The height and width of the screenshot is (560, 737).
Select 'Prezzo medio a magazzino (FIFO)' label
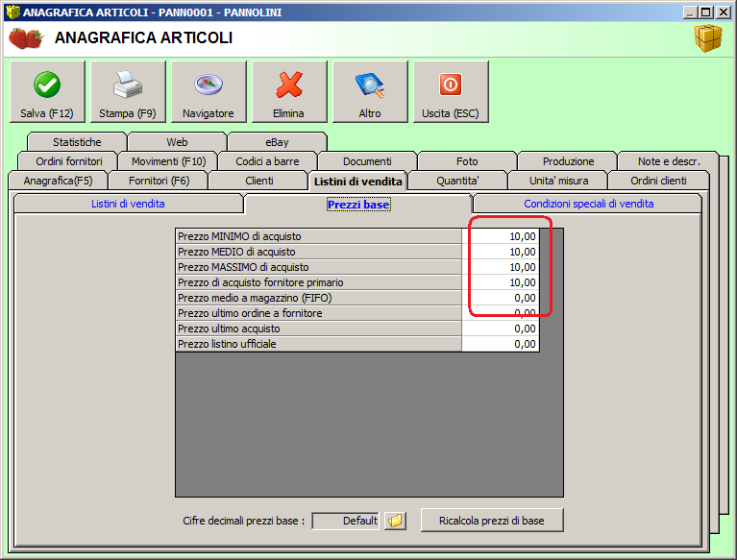click(x=318, y=298)
